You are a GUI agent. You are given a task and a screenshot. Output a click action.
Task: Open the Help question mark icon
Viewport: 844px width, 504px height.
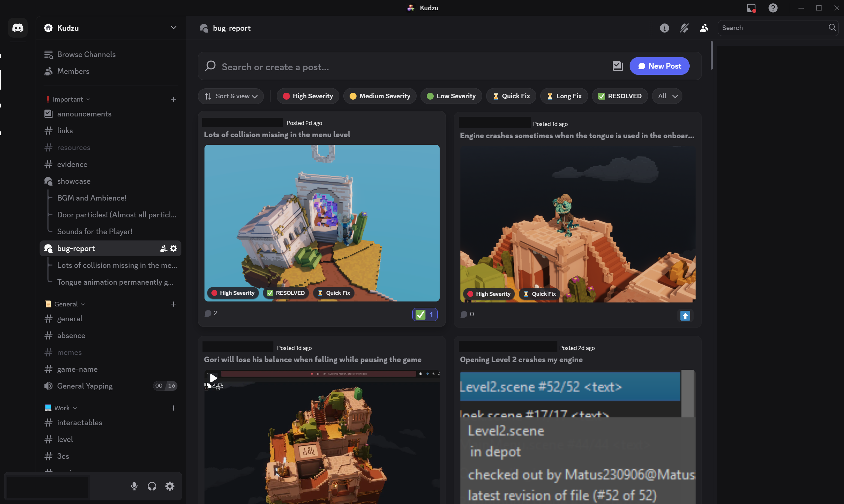[x=773, y=8]
